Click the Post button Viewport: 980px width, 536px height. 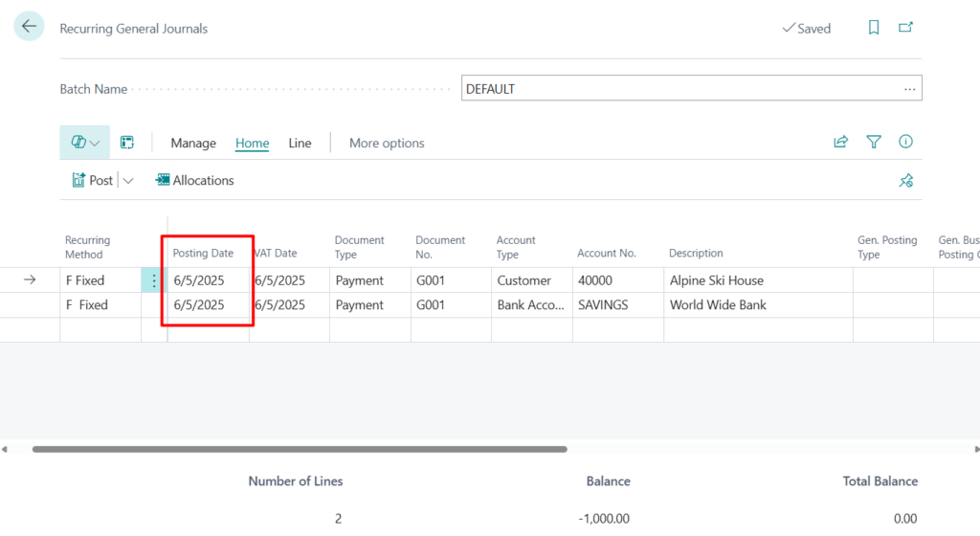tap(93, 180)
